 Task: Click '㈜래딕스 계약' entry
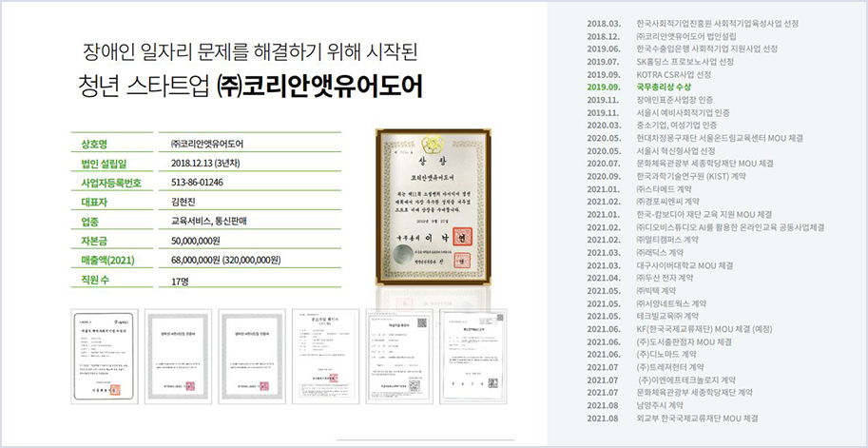(x=660, y=252)
